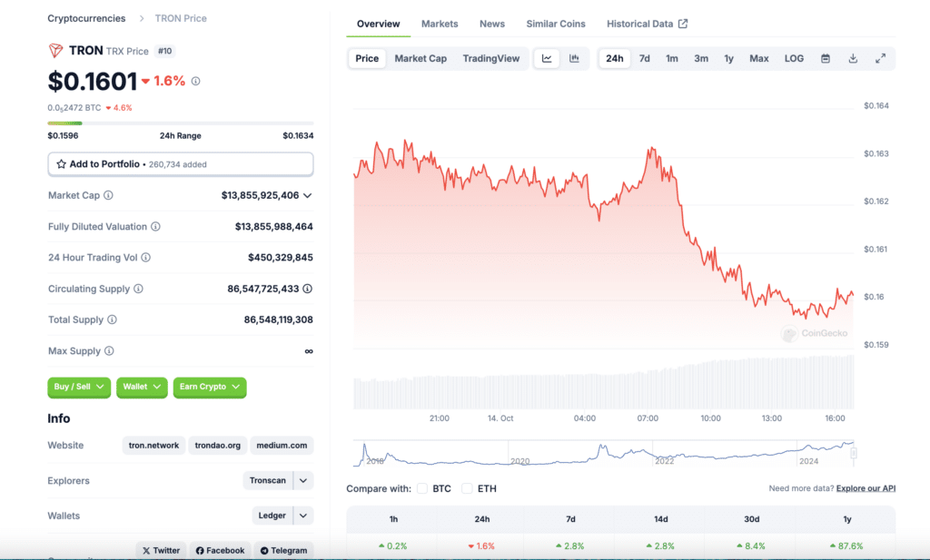
Task: Enable ETH comparison checkbox
Action: pos(468,488)
